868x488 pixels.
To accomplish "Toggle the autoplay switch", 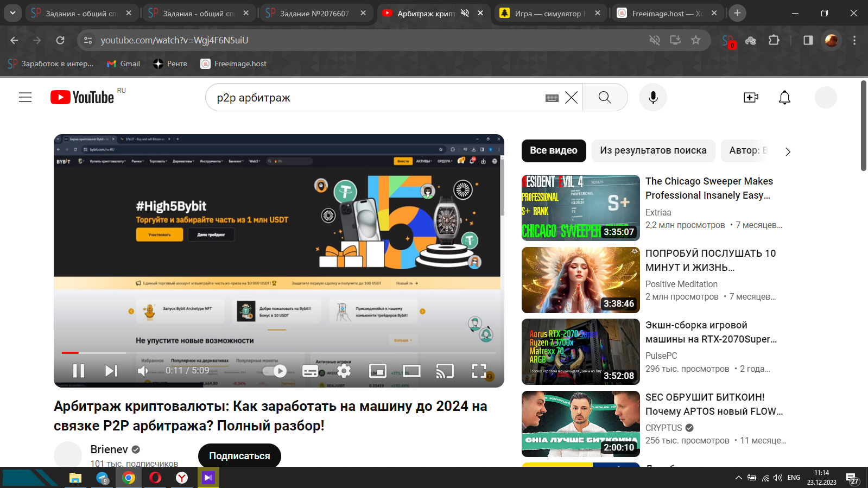I will coord(275,371).
